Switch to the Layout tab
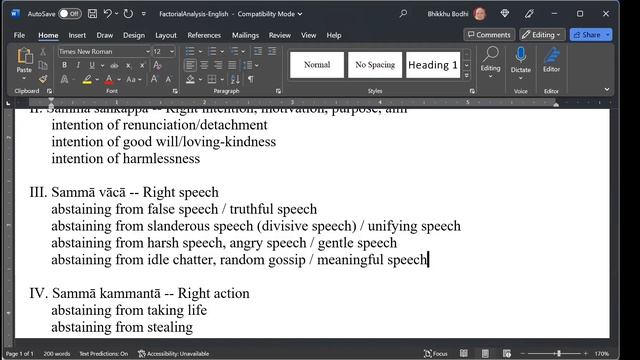This screenshot has width=640, height=360. coord(166,35)
